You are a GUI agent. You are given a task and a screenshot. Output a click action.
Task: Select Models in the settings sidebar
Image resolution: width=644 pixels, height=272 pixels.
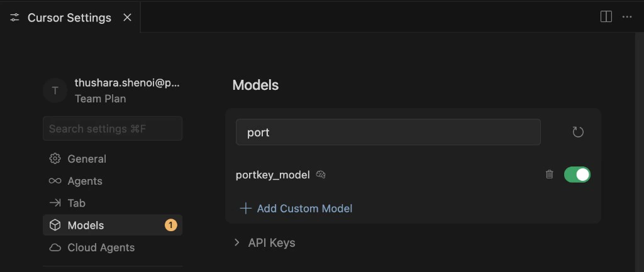[x=86, y=225]
